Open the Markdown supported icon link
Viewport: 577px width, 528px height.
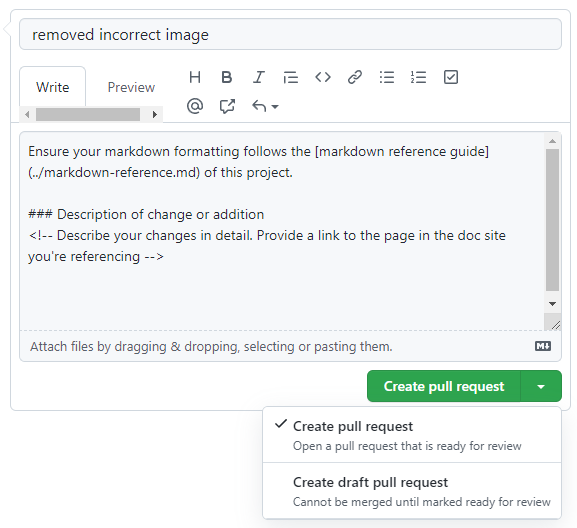[543, 346]
